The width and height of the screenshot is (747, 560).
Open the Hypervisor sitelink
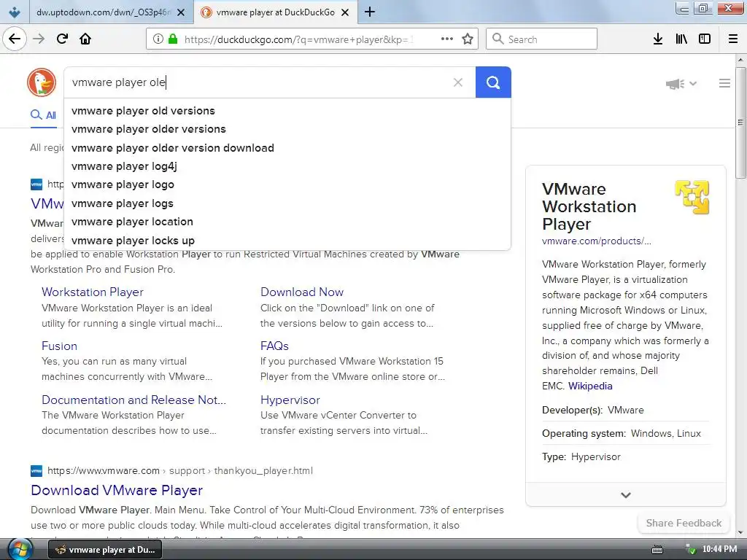290,400
